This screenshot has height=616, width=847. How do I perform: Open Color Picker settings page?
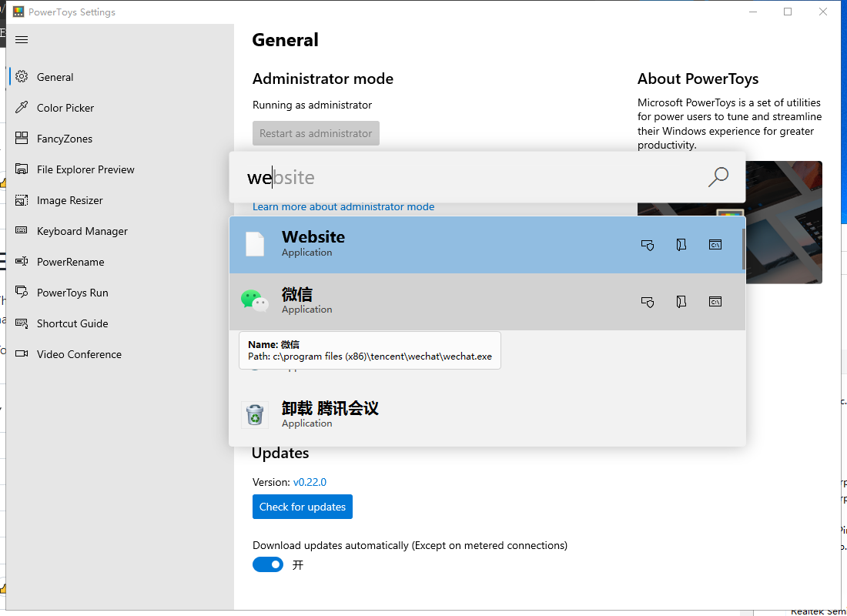click(120, 108)
